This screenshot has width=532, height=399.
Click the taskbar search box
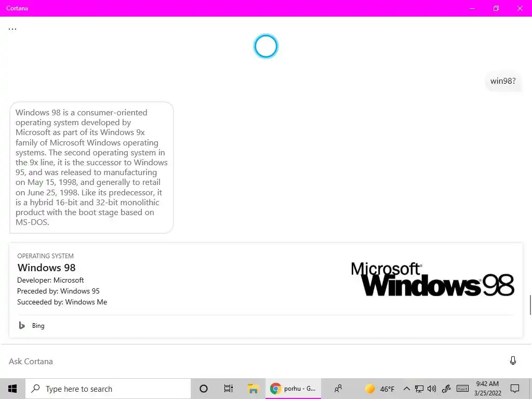coord(108,389)
